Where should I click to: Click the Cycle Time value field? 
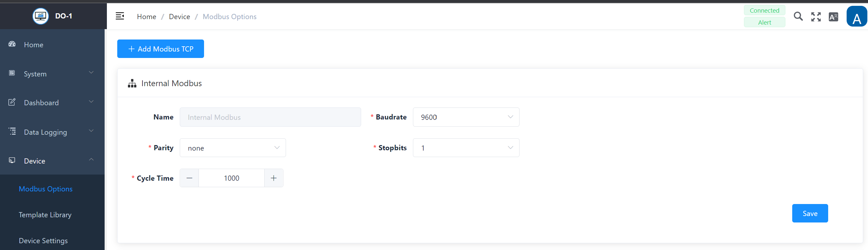[232, 178]
